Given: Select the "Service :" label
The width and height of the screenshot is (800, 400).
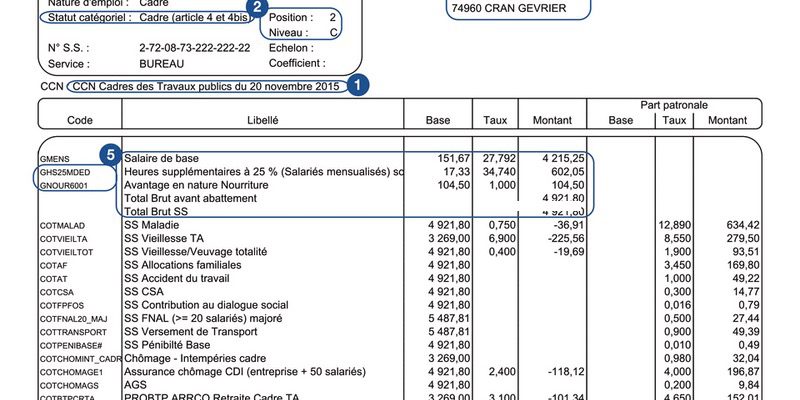Looking at the screenshot, I should (x=68, y=64).
